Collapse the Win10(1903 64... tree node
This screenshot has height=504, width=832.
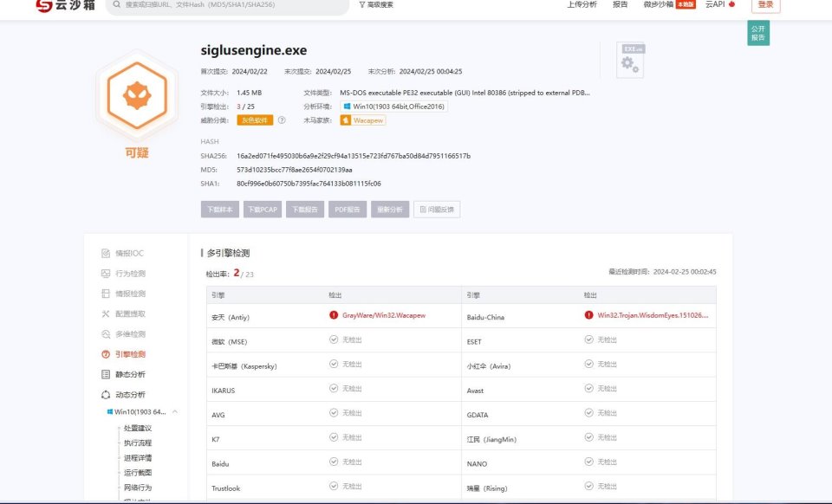click(x=174, y=412)
